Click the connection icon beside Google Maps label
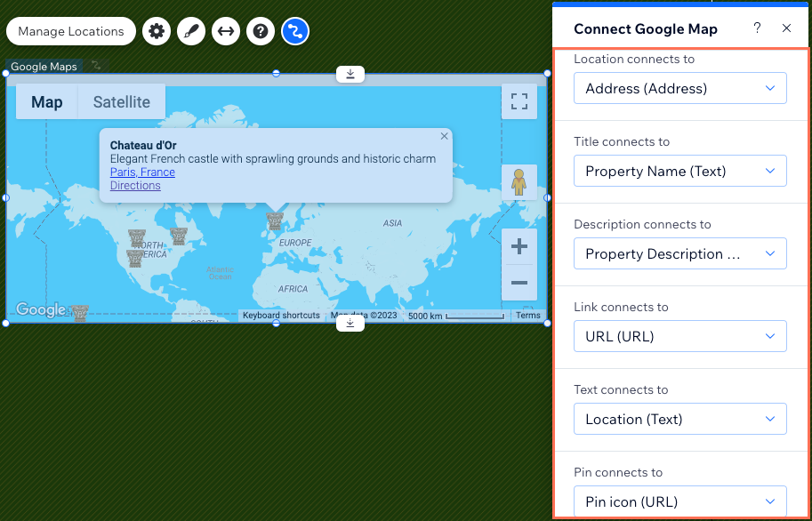The width and height of the screenshot is (812, 521). click(x=96, y=66)
